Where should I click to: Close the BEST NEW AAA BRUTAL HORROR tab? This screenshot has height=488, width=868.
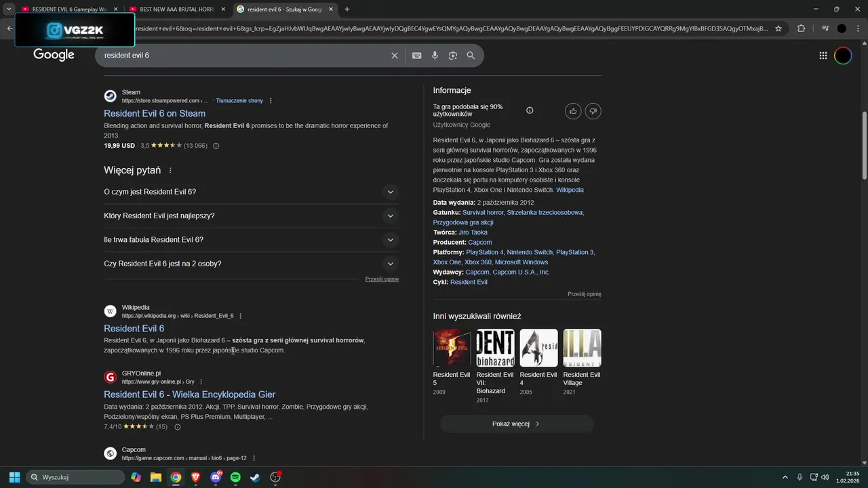223,9
